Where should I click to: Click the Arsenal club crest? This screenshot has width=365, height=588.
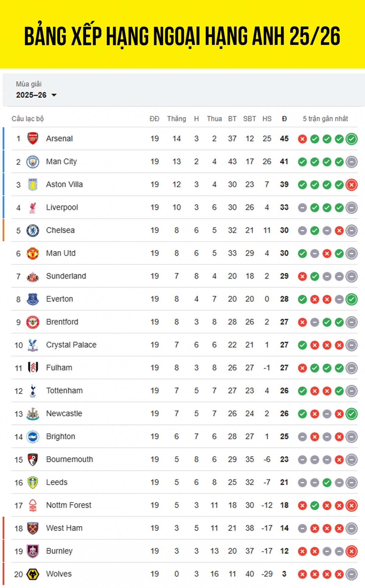[x=33, y=138]
